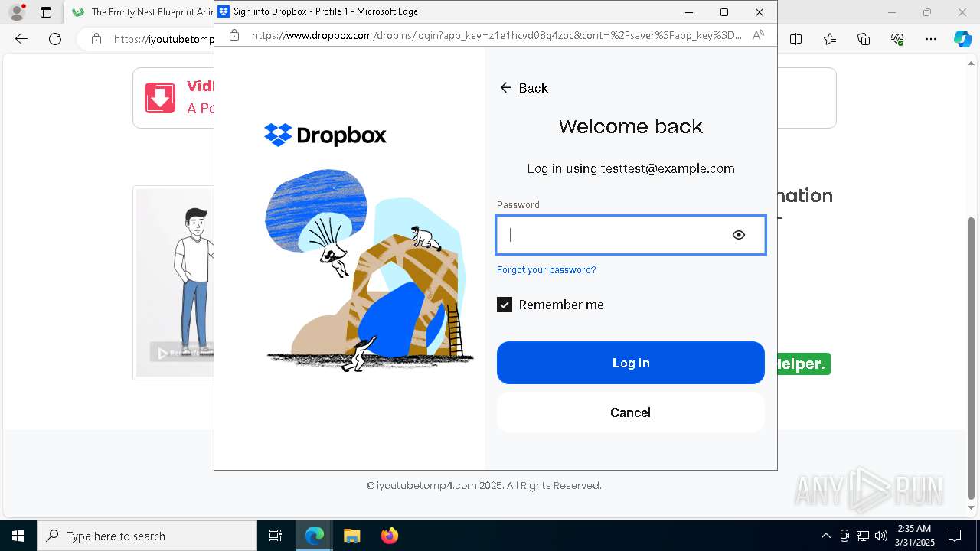Click the Cancel button
The width and height of the screenshot is (980, 551).
[x=631, y=412]
